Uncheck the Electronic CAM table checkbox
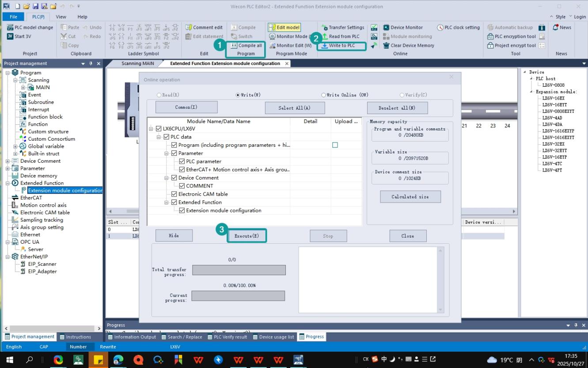Viewport: 588px width, 368px height. coord(174,194)
